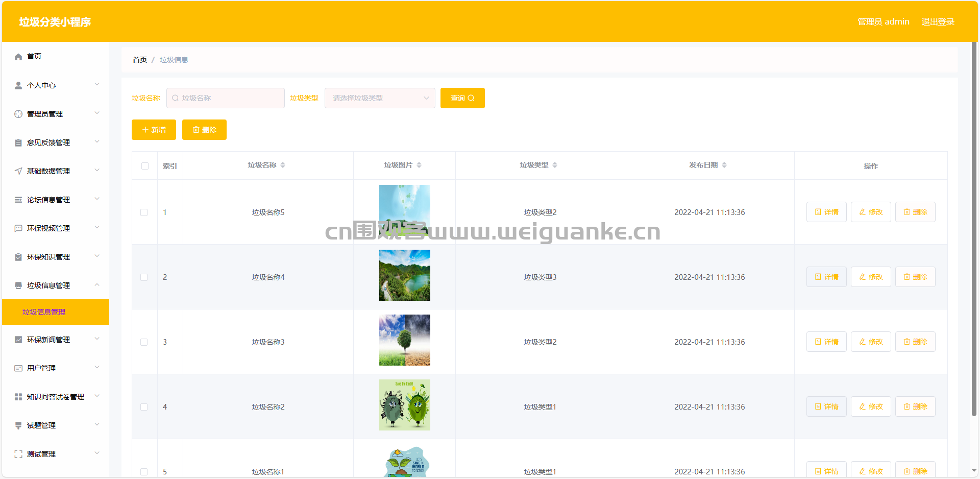Click the sort arrows on 发布日期 column
This screenshot has width=980, height=479.
pyautogui.click(x=724, y=165)
